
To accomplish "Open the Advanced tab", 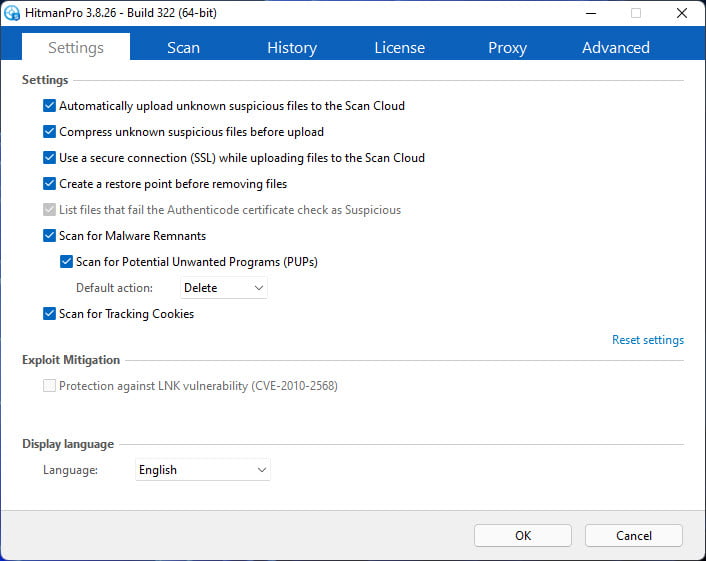I will click(x=615, y=47).
